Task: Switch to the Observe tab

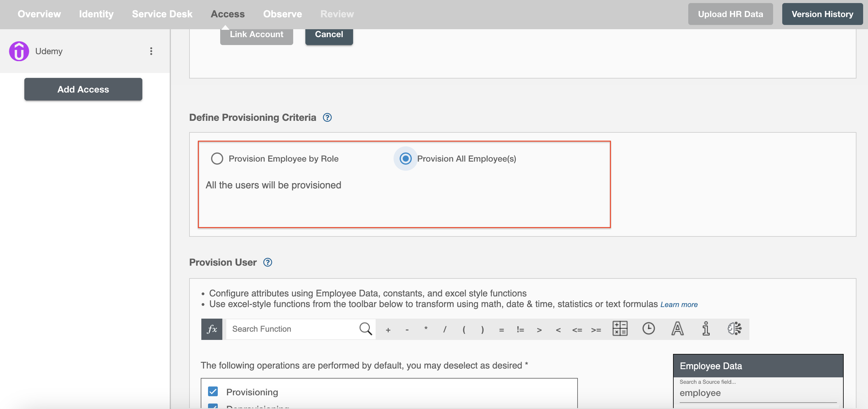Action: (282, 14)
